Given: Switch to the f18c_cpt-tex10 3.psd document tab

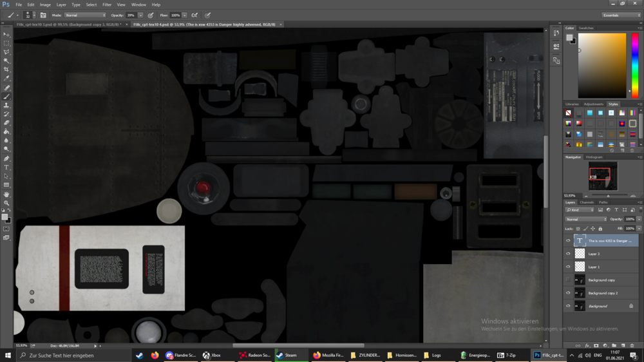Looking at the screenshot, I should pos(69,24).
